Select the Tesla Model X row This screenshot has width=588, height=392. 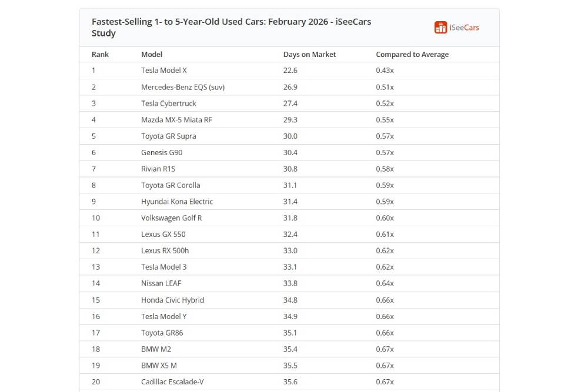click(x=164, y=71)
